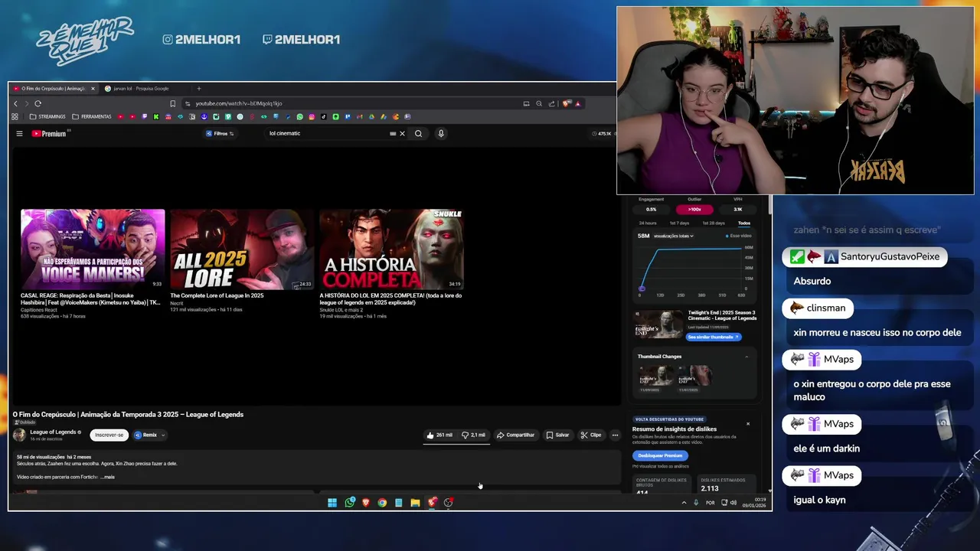Viewport: 980px width, 551px height.
Task: Reload the page in the browser
Action: coord(38,103)
